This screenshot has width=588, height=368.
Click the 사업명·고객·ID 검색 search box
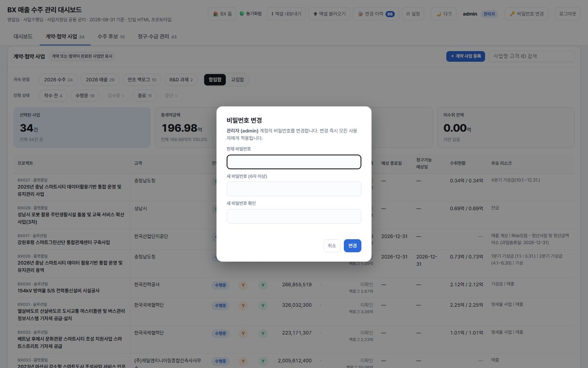pyautogui.click(x=532, y=56)
